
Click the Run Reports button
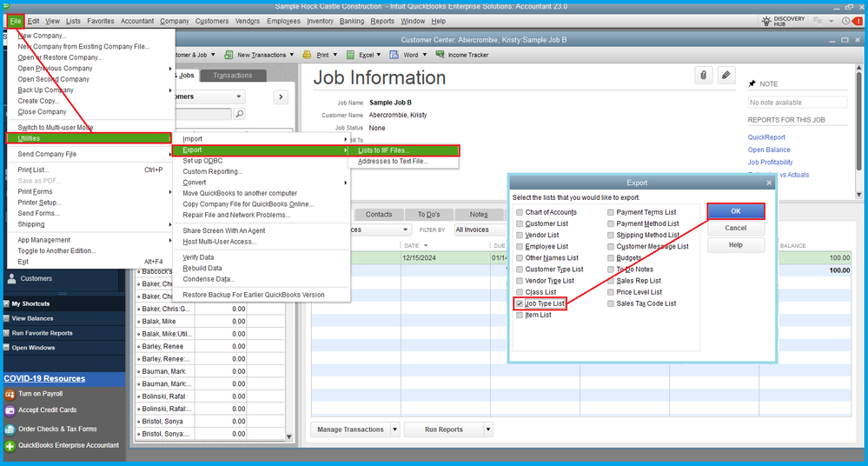tap(444, 429)
